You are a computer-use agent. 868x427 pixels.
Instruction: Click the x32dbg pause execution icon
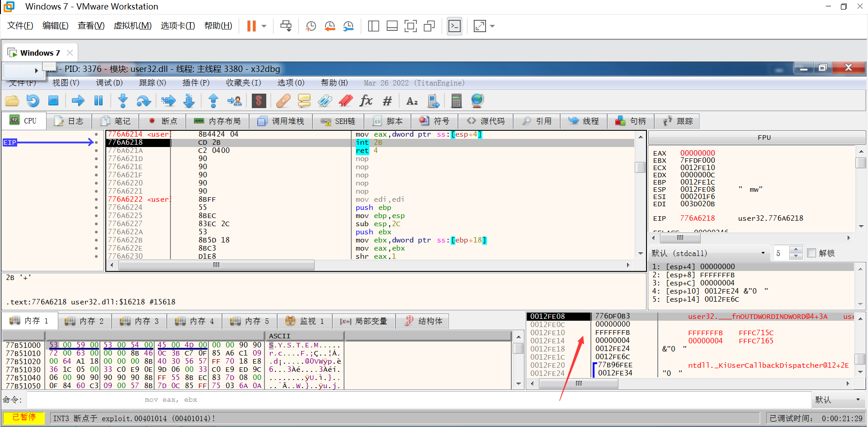99,101
